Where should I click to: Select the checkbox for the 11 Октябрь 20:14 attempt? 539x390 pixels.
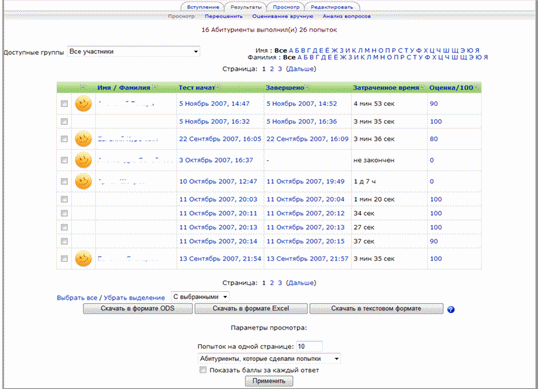(x=64, y=241)
